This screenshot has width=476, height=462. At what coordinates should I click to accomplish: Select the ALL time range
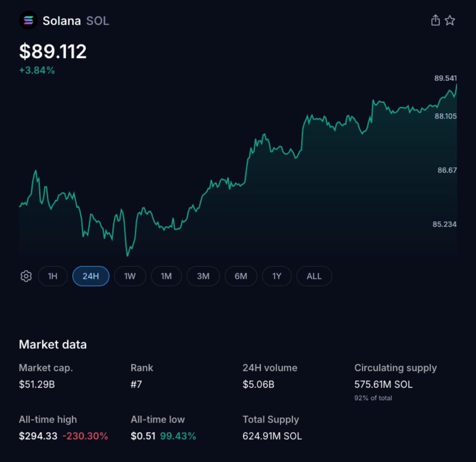pos(314,276)
